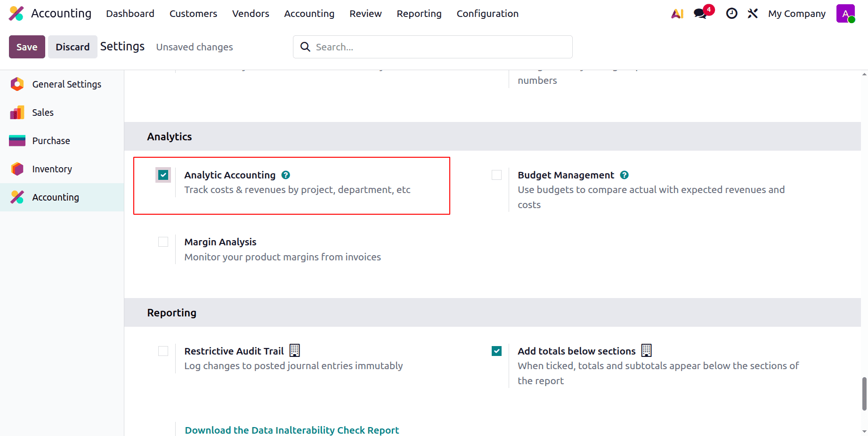868x436 pixels.
Task: Click company icon beside Restrictive Audit Trail
Action: point(295,350)
